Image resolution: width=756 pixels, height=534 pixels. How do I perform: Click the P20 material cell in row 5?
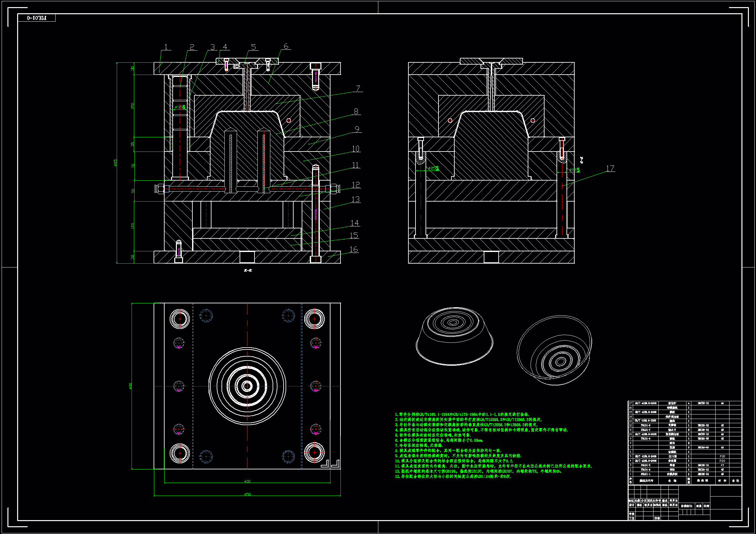point(722,456)
